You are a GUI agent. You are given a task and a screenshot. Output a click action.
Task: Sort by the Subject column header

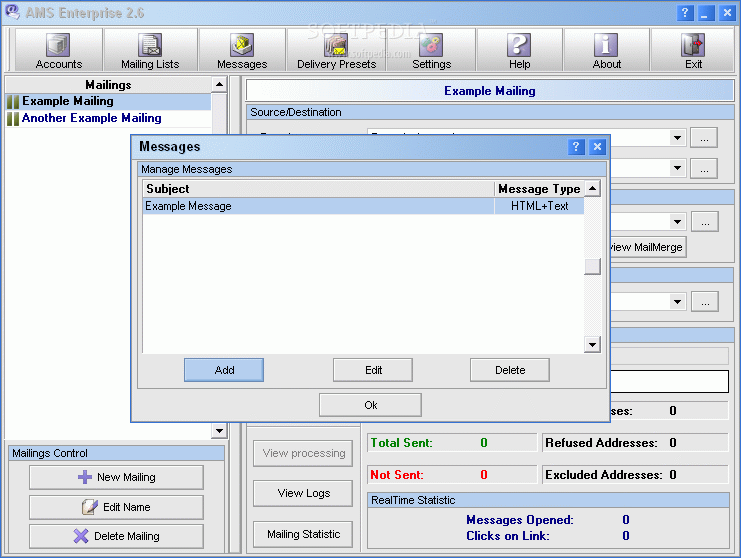tap(319, 189)
